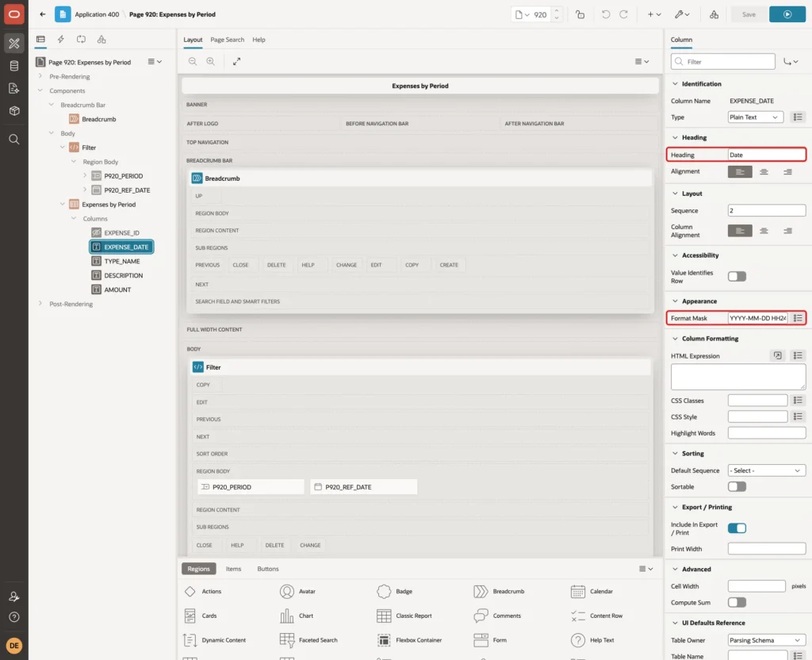Switch gallery to Buttons tab

(x=268, y=569)
